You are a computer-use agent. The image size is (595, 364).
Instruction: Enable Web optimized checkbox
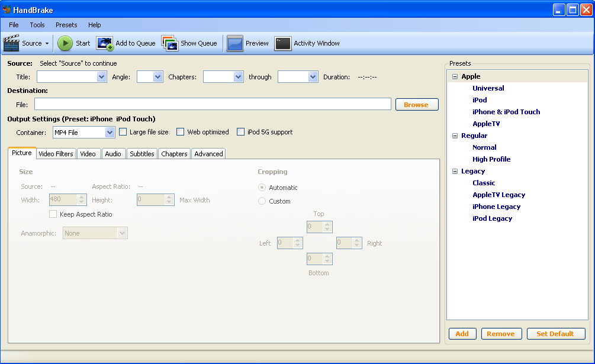tap(180, 131)
